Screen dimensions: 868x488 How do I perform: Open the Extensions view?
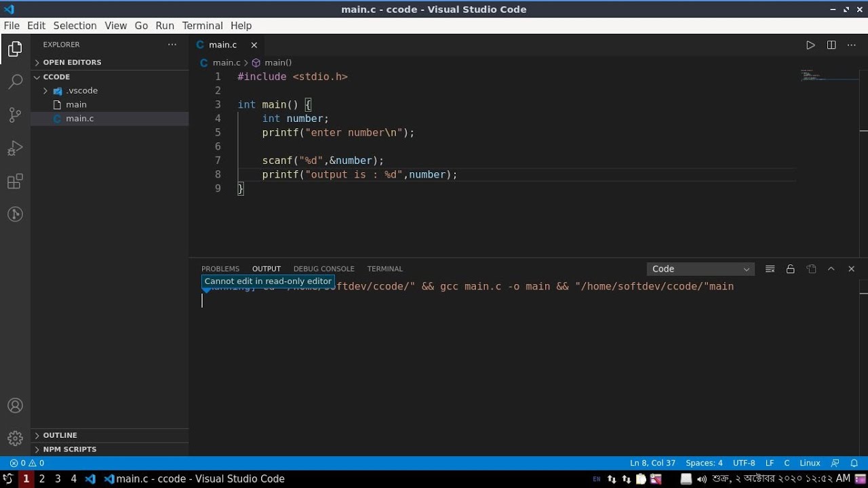(x=15, y=182)
